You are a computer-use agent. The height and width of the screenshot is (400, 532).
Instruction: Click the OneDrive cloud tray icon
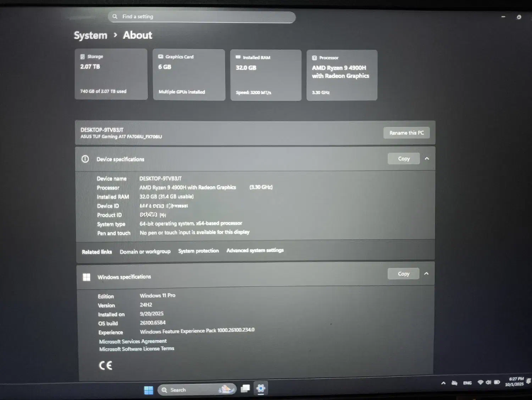[x=454, y=383]
